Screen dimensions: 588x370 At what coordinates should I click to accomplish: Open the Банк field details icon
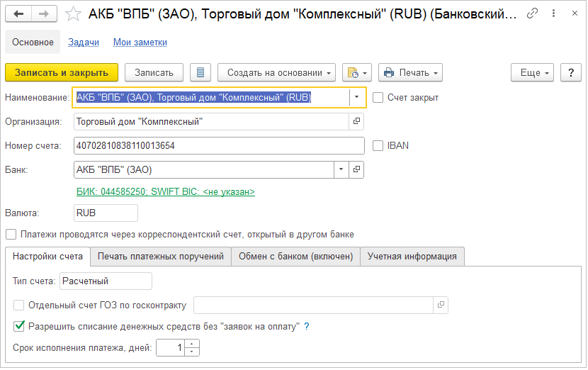(356, 170)
